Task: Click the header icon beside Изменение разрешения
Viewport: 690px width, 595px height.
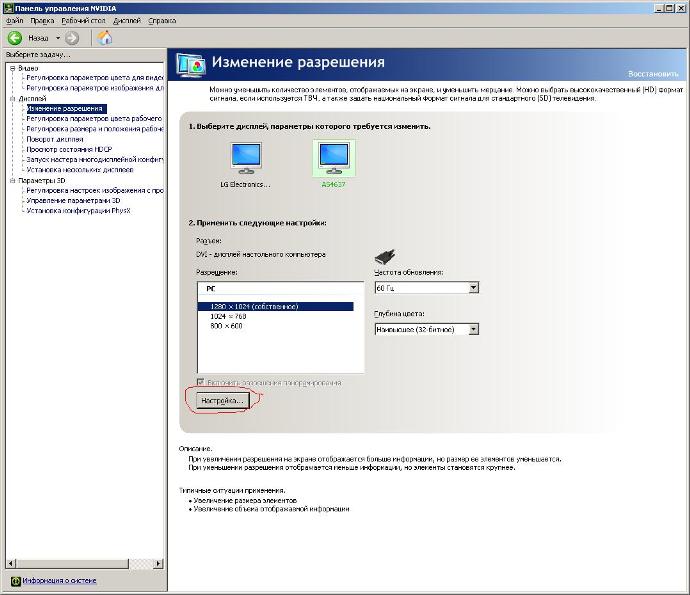Action: tap(190, 64)
